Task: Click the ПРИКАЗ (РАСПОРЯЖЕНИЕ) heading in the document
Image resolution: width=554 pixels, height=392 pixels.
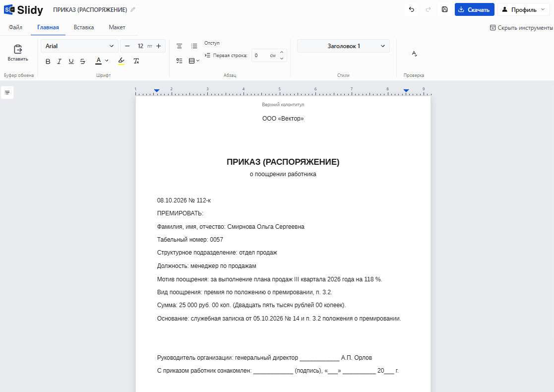Action: [283, 162]
